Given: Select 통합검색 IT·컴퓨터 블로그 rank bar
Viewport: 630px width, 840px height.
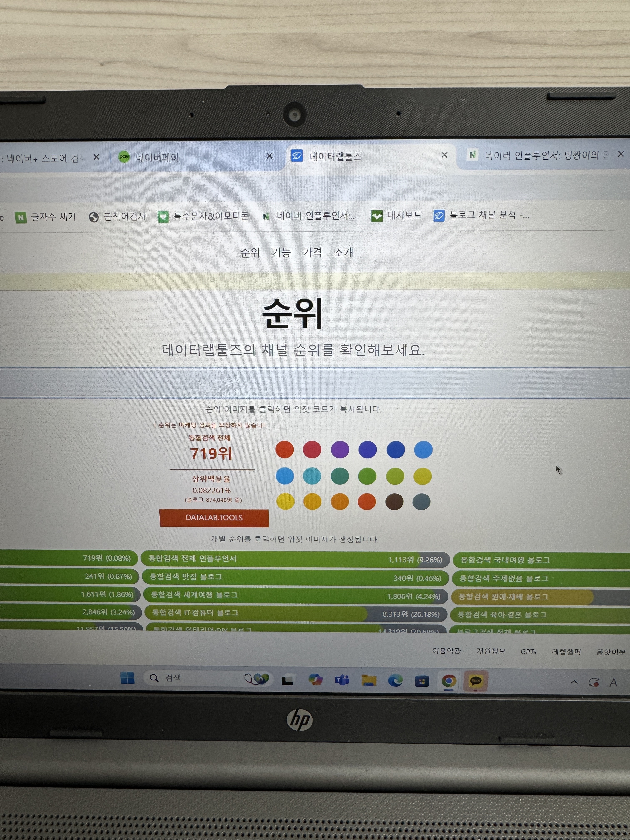Looking at the screenshot, I should pyautogui.click(x=296, y=613).
